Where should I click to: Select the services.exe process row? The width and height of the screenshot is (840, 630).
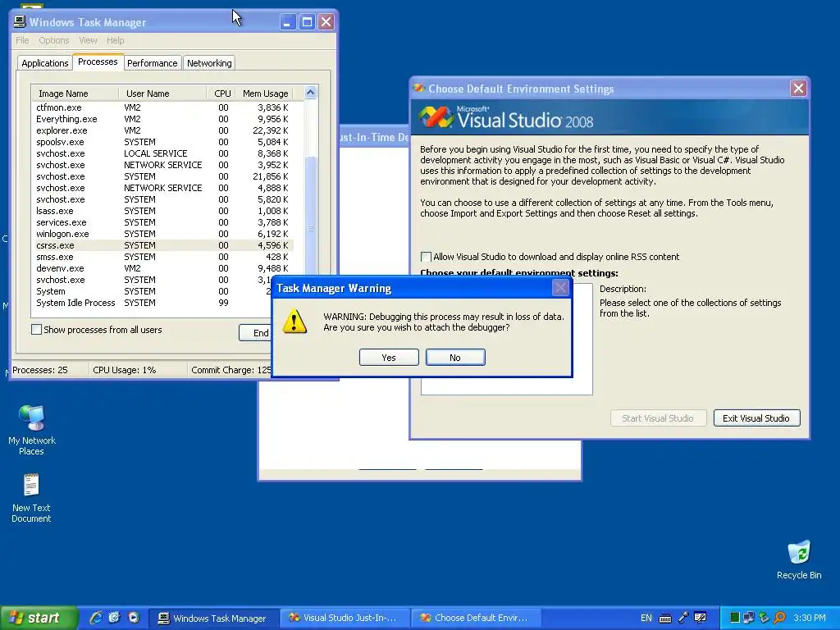162,222
